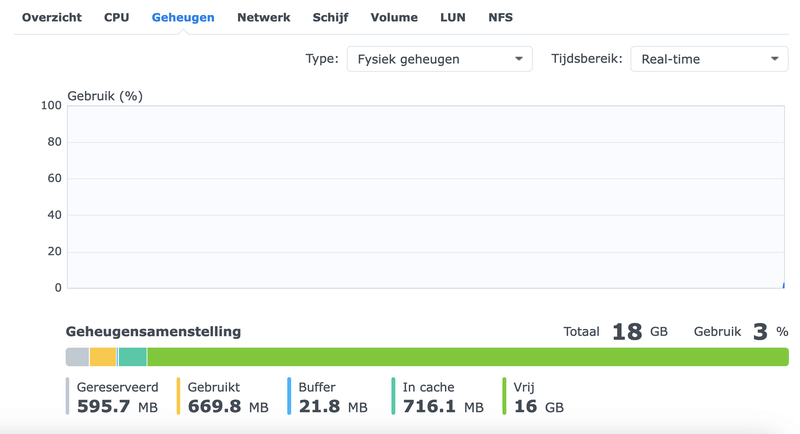The image size is (800, 434).
Task: Click the green Vrij bar segment
Action: click(467, 357)
